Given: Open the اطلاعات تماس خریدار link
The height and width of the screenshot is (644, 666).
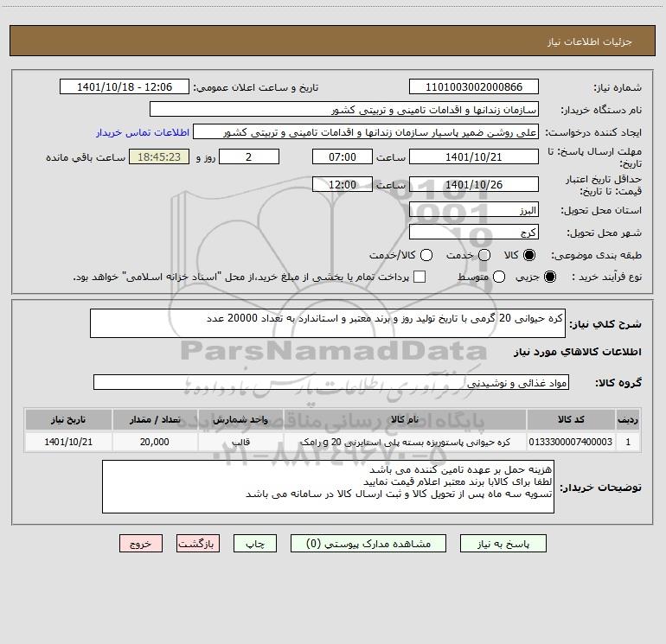Looking at the screenshot, I should pos(143,132).
